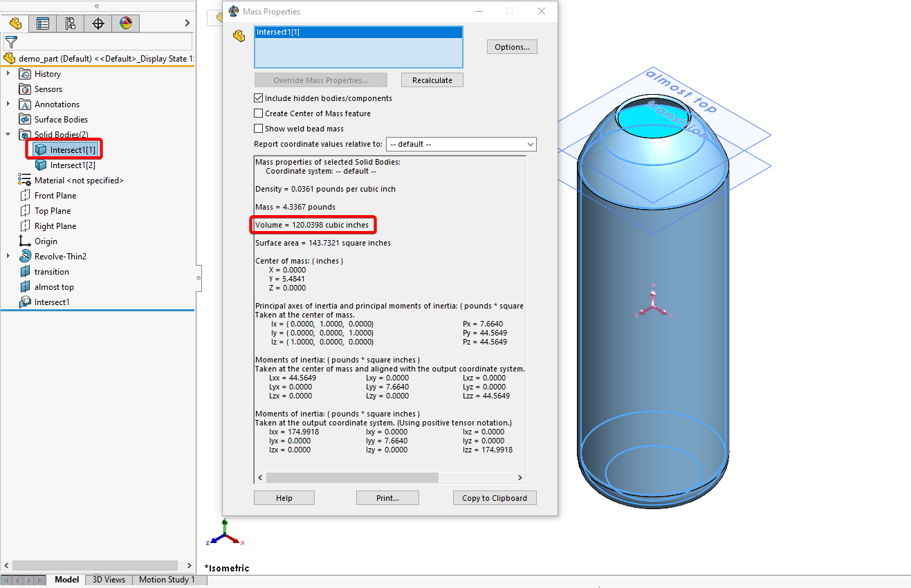Select the Intersect1 feature icon
Image resolution: width=911 pixels, height=588 pixels.
[25, 302]
